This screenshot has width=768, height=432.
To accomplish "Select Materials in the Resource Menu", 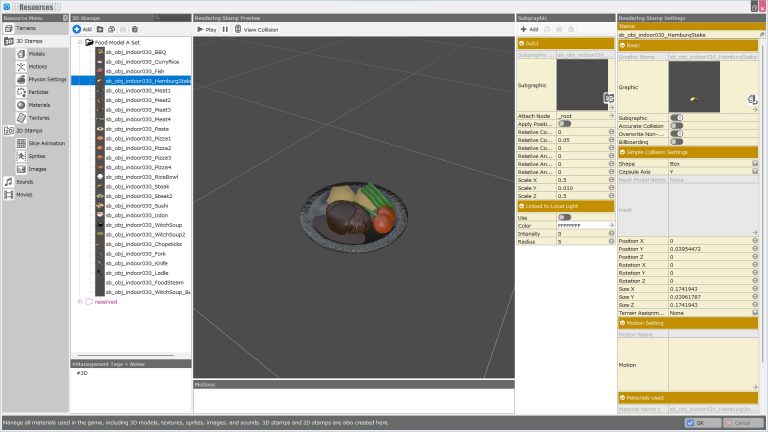I will pyautogui.click(x=39, y=104).
